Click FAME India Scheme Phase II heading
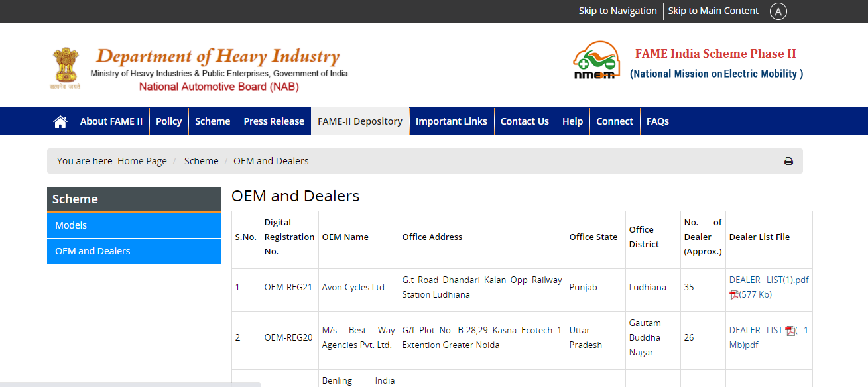The image size is (868, 387). pyautogui.click(x=715, y=54)
